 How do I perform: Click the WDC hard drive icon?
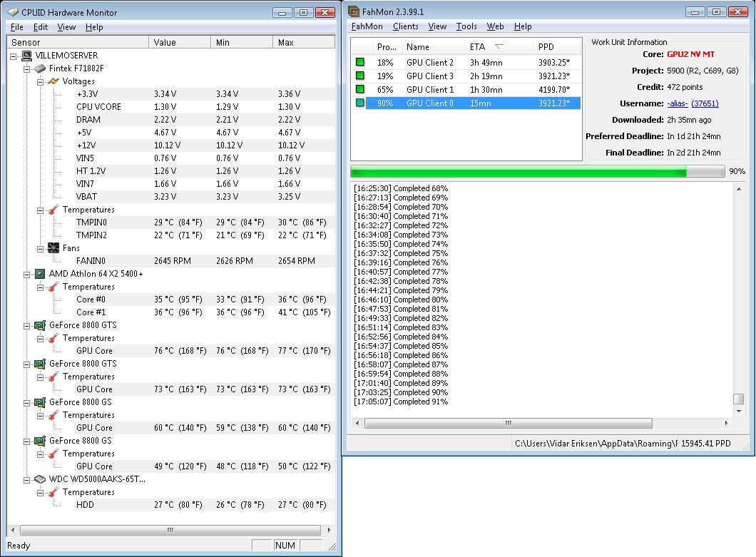click(x=40, y=479)
